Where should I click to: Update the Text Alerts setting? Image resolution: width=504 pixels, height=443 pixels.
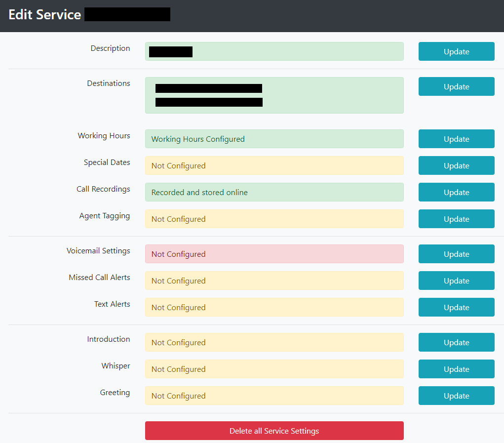pos(456,307)
